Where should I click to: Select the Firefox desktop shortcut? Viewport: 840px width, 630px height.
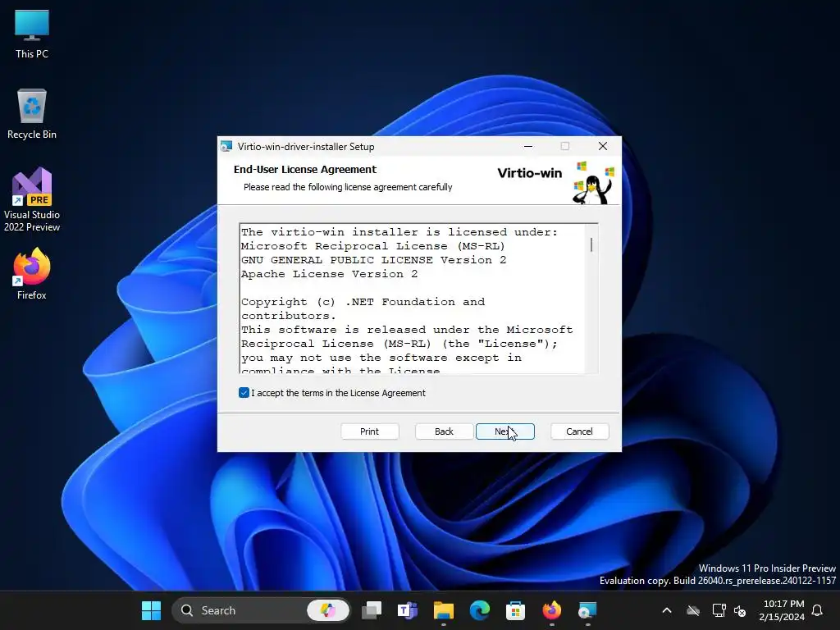(x=32, y=274)
